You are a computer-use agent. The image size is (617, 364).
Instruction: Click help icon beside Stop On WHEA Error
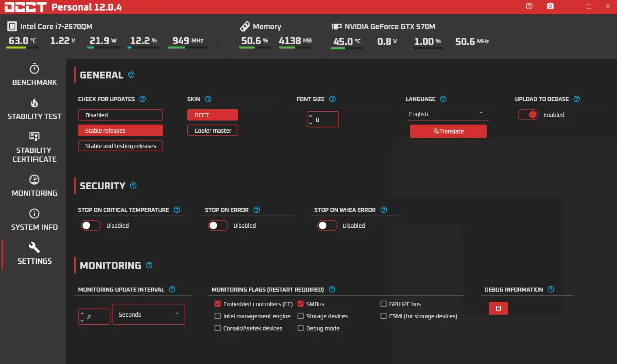pos(384,210)
